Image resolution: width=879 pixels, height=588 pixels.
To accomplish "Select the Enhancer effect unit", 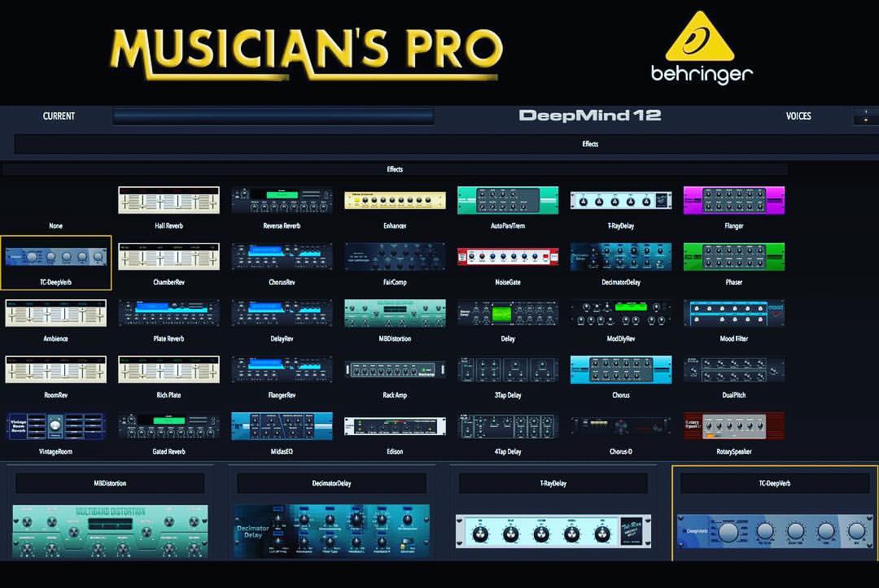I will coord(395,200).
